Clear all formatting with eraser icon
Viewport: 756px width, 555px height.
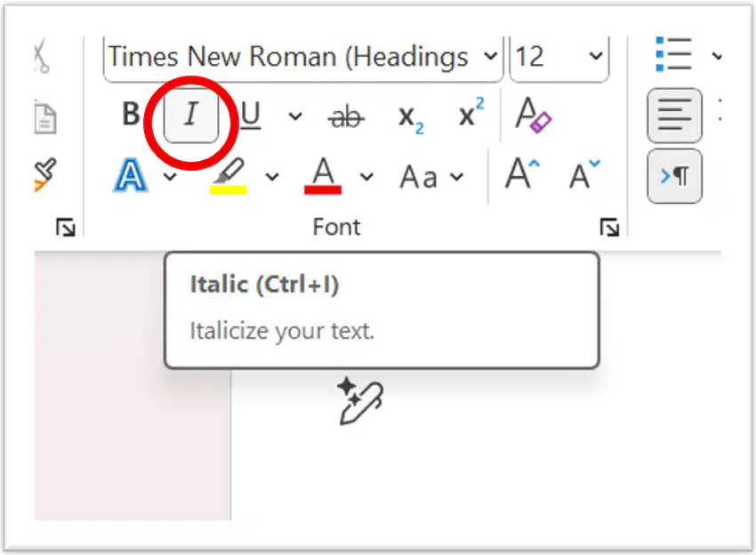tap(533, 115)
